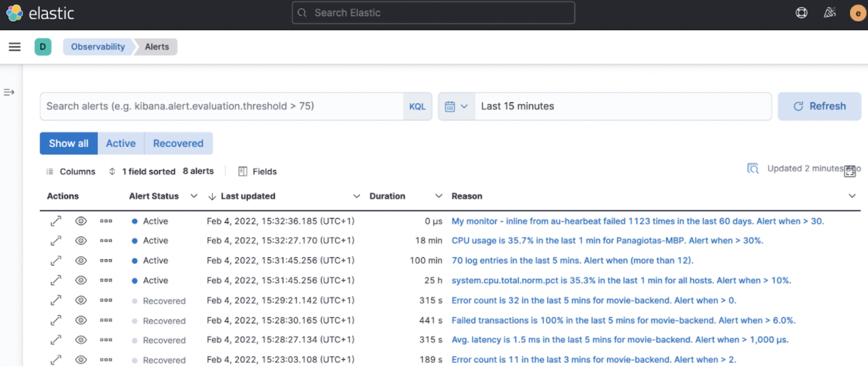
Task: Switch to the Active alerts filter tab
Action: [x=121, y=144]
